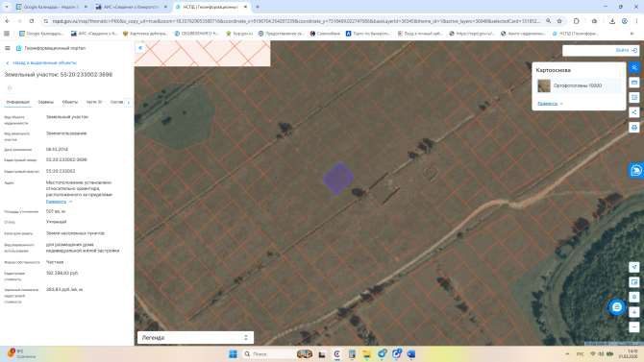Click the share map icon

634,112
